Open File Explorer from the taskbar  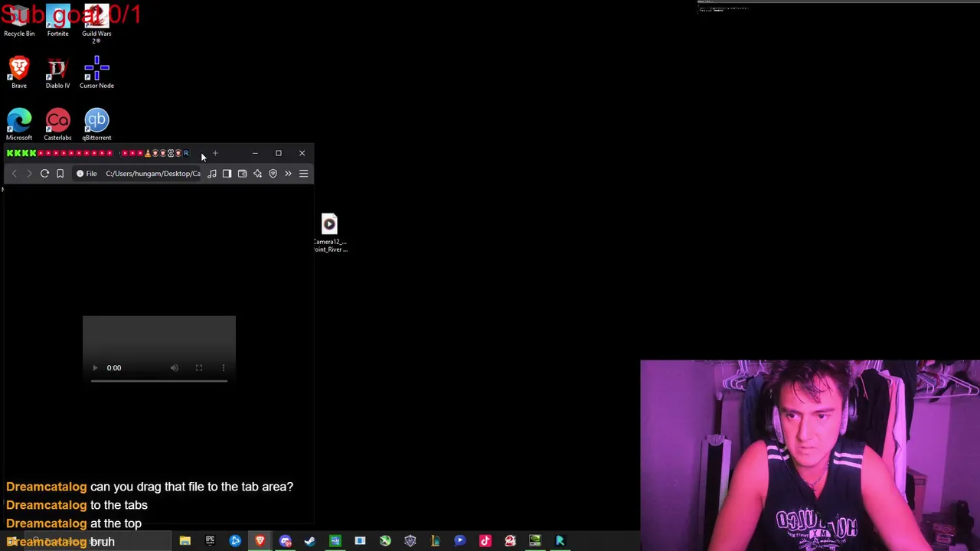point(185,541)
